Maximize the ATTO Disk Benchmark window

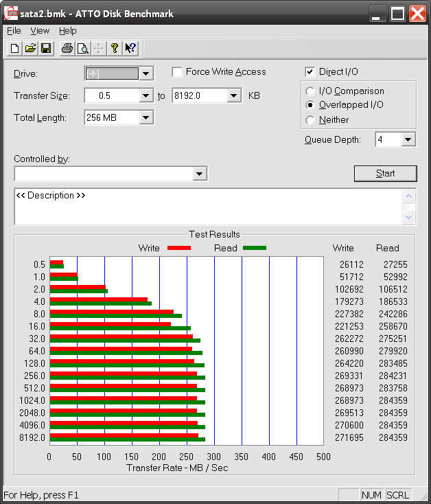tap(397, 14)
